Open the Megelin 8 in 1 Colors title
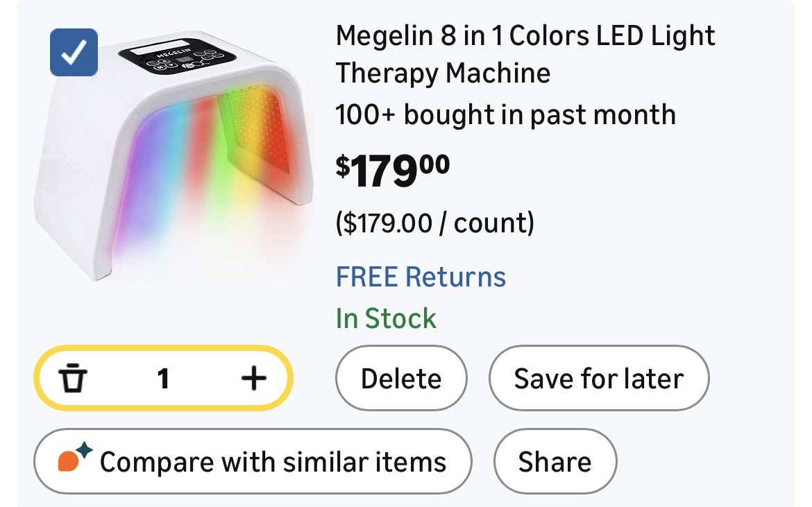Image resolution: width=812 pixels, height=507 pixels. pos(525,36)
